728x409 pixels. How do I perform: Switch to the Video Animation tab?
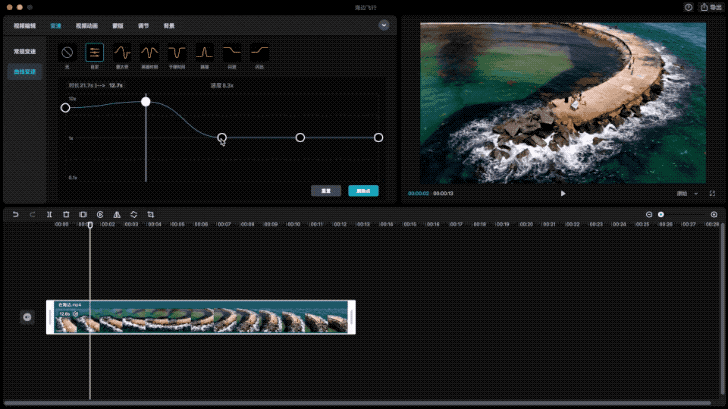point(87,26)
